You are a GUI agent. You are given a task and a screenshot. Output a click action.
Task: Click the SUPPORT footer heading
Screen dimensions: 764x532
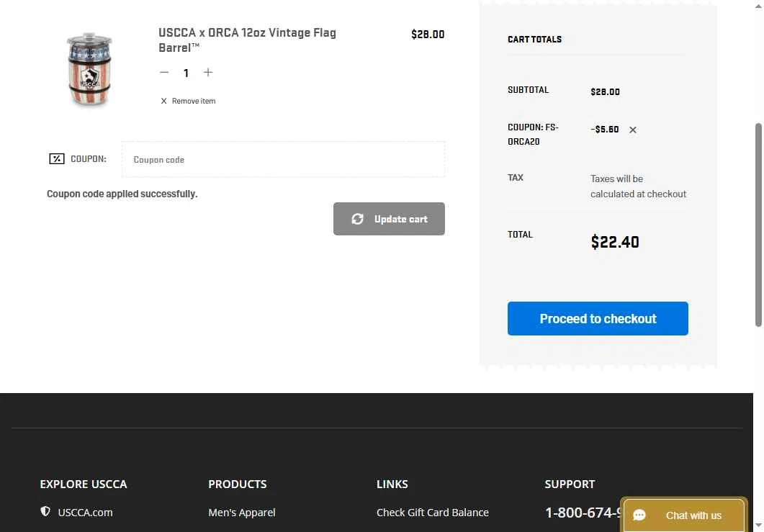point(570,484)
